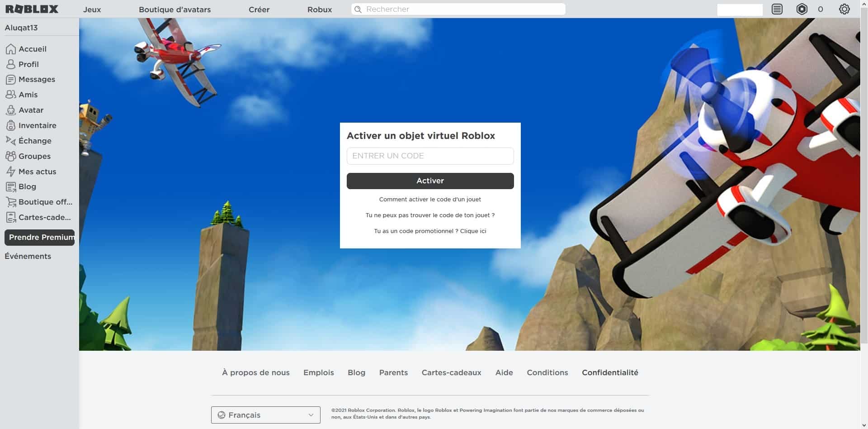Open the Amis friends icon

pos(11,95)
